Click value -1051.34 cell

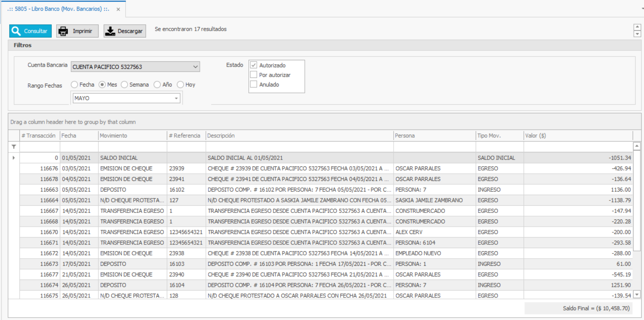(x=578, y=158)
